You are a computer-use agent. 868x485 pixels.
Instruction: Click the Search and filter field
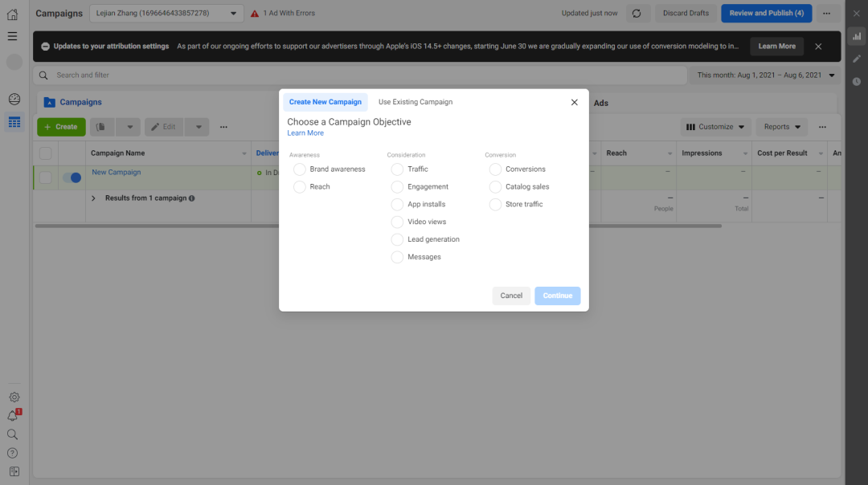(x=360, y=75)
